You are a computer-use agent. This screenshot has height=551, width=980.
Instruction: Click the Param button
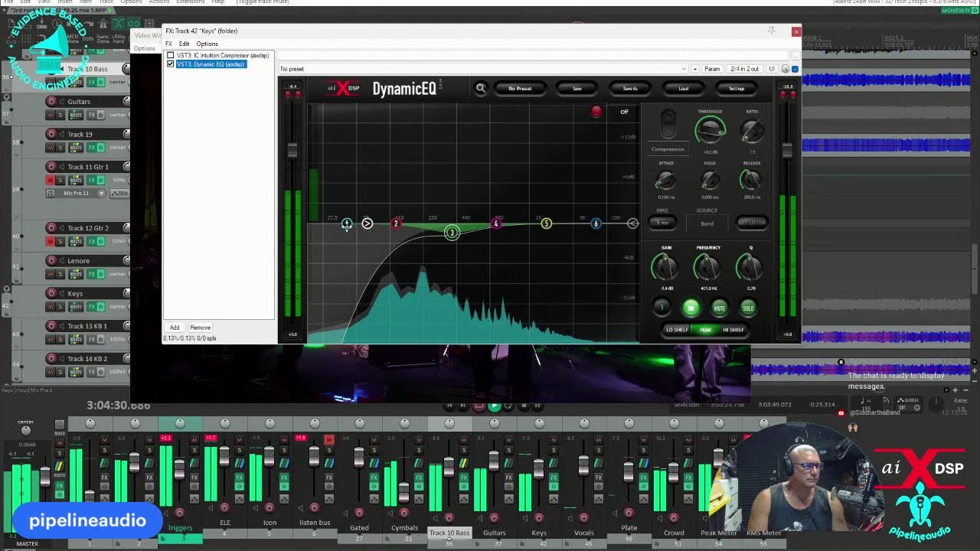click(712, 69)
